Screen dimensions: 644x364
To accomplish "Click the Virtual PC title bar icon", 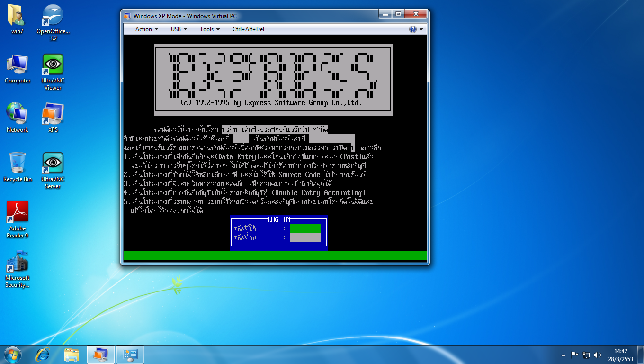I will click(127, 16).
